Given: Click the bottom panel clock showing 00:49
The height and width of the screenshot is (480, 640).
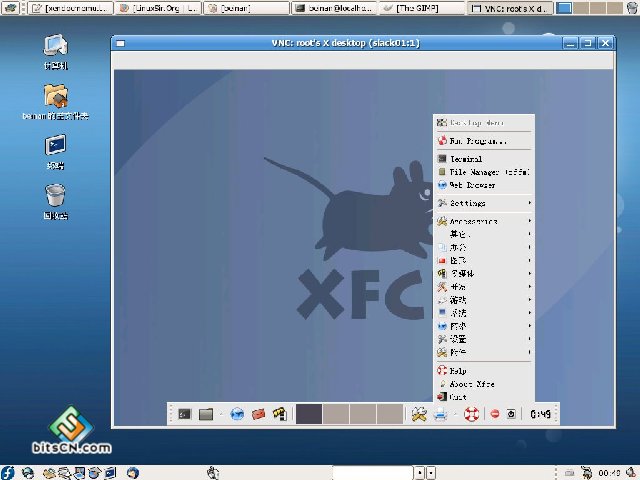Looking at the screenshot, I should (609, 473).
